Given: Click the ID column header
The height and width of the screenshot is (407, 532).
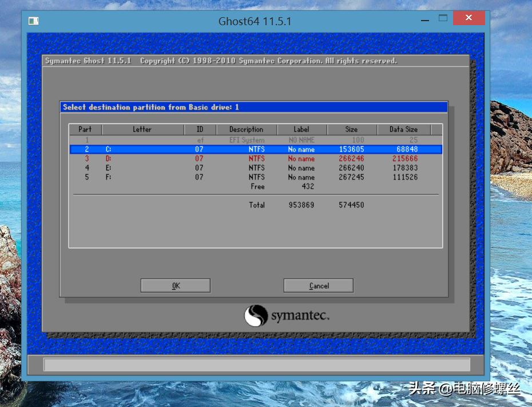Looking at the screenshot, I should point(200,129).
